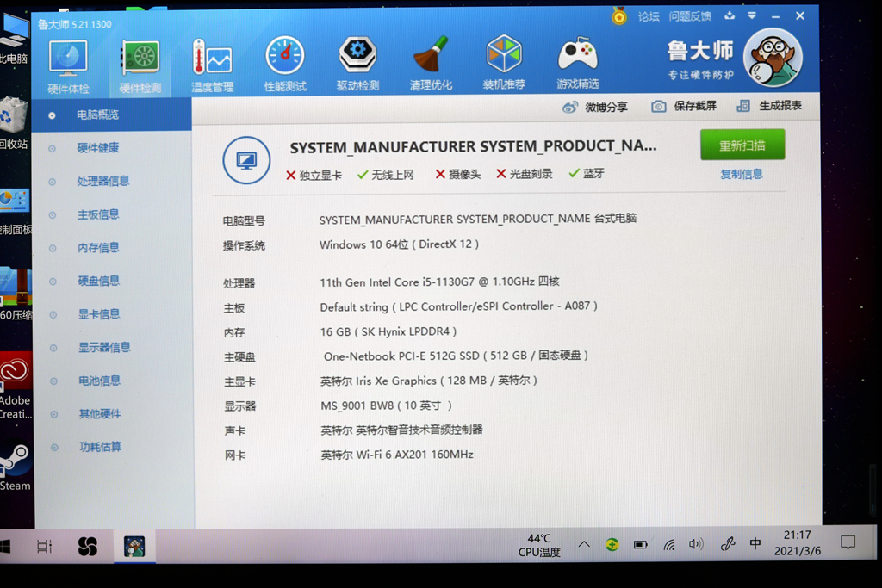Click the fan-shaped app icon on taskbar
The height and width of the screenshot is (588, 882).
88,546
